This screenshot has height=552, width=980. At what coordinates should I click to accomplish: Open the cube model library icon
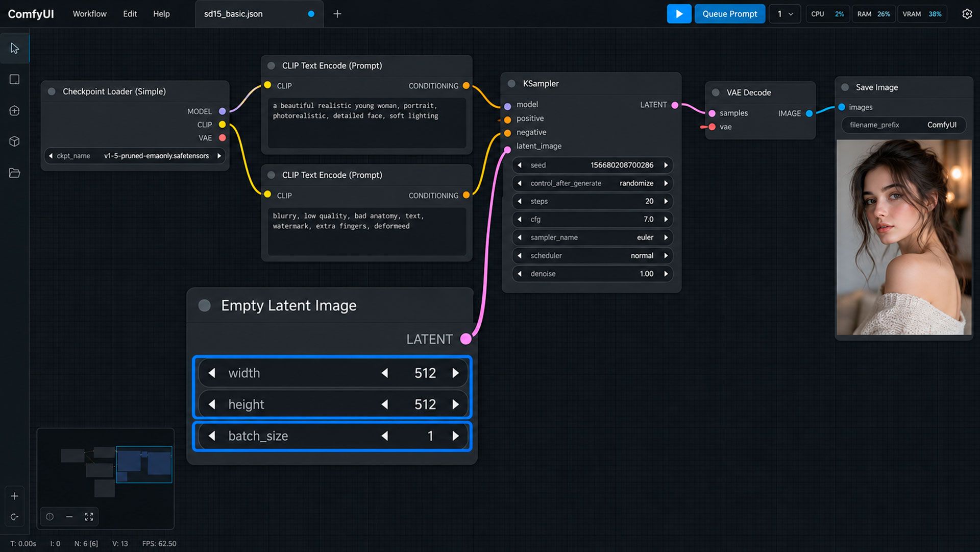click(14, 141)
